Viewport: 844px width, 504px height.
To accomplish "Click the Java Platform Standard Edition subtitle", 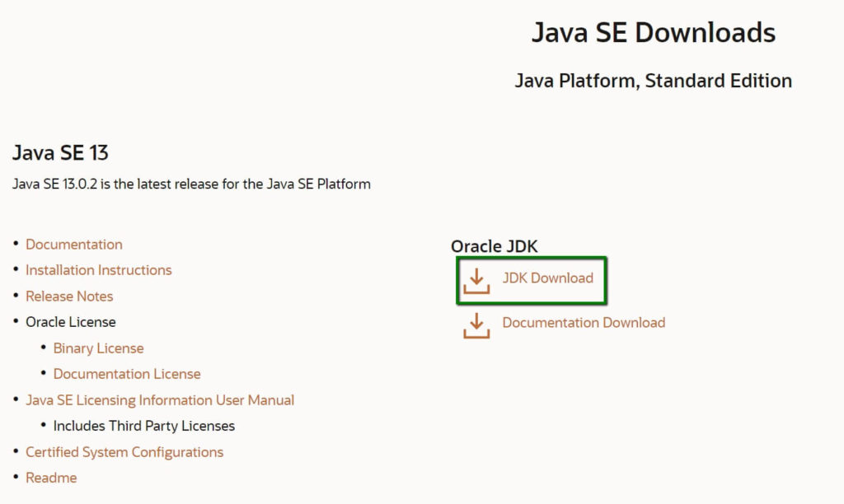I will pyautogui.click(x=654, y=81).
